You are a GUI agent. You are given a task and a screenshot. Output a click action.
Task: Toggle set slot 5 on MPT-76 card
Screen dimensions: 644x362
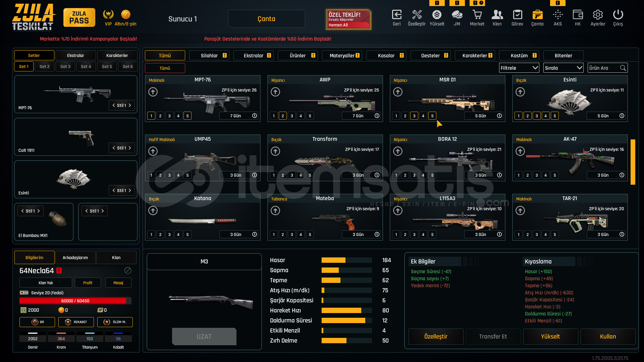coord(187,116)
